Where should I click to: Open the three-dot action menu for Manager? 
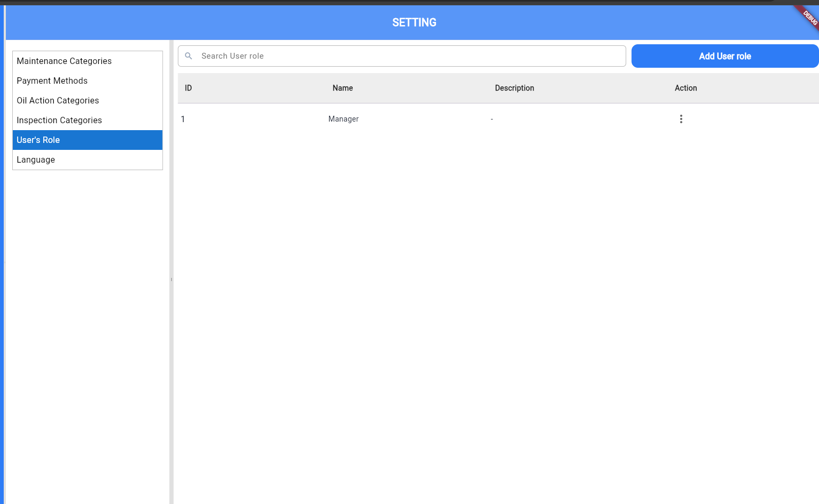click(681, 119)
